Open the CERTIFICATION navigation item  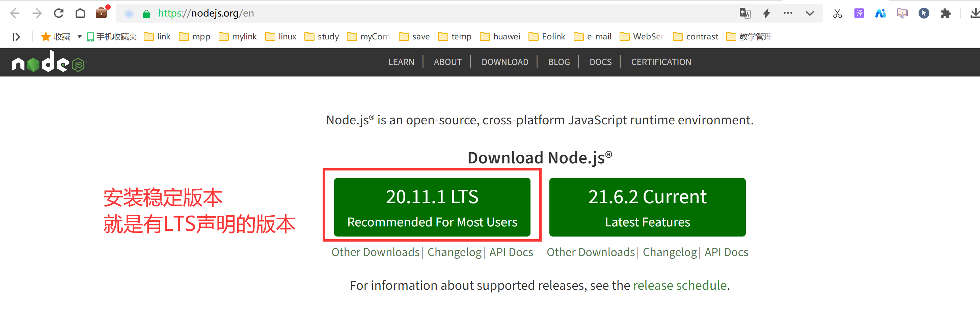tap(661, 62)
